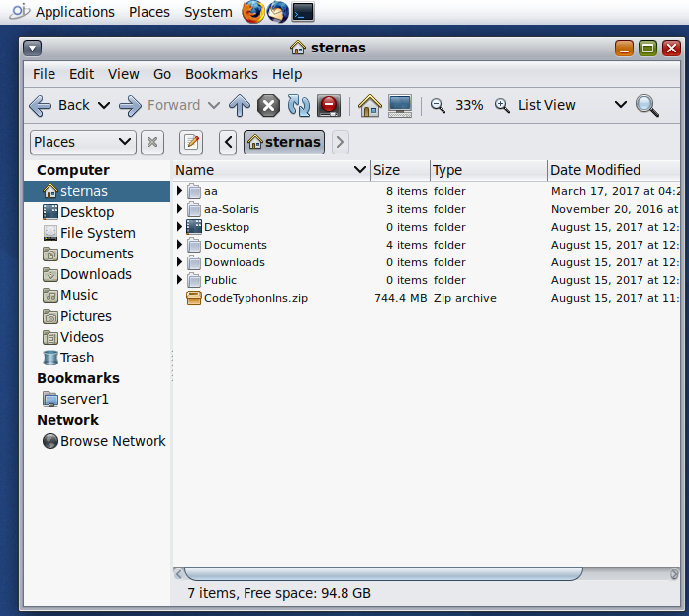Select the Public folder name
The width and height of the screenshot is (689, 616).
[x=220, y=280]
